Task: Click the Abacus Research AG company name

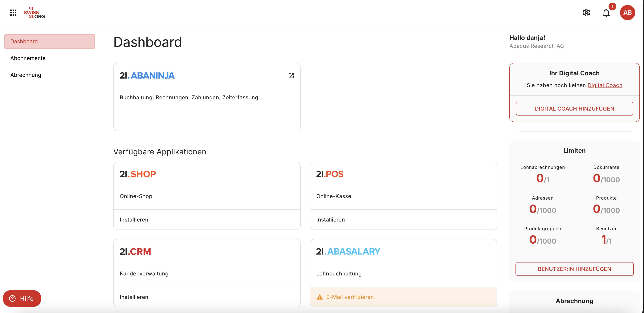Action: [537, 46]
